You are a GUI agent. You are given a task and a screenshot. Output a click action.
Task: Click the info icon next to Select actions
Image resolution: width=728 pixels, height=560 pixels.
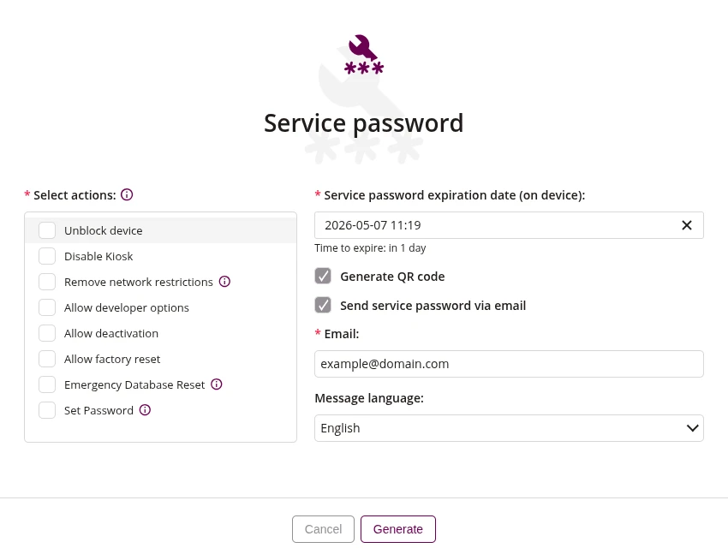(127, 194)
